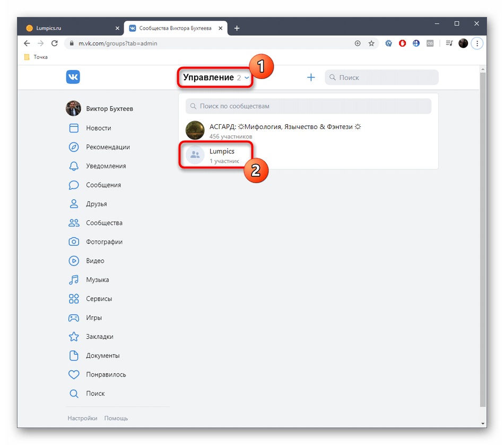The width and height of the screenshot is (504, 445).
Task: Open Сервисы grid icon
Action: pyautogui.click(x=74, y=298)
